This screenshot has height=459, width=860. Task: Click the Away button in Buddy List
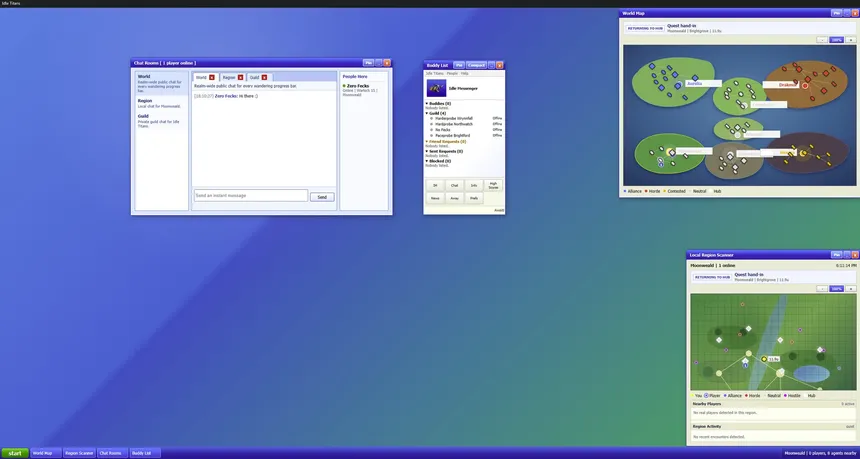[x=454, y=198]
